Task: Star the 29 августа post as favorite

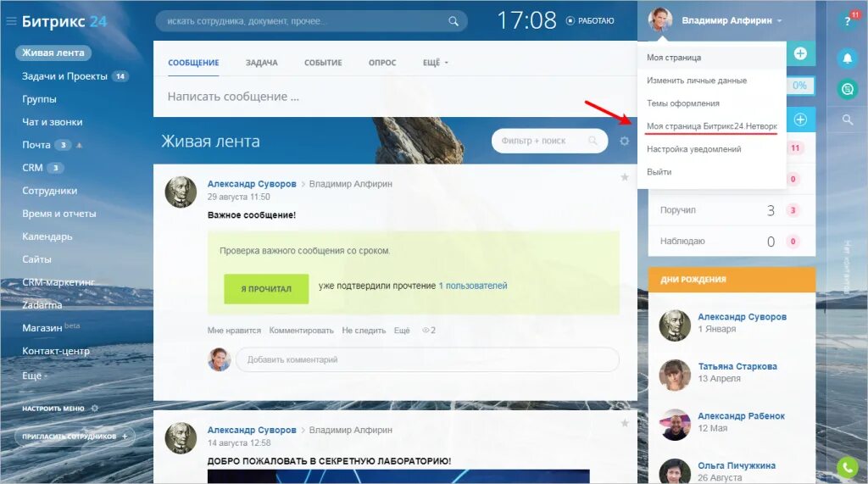Action: (x=625, y=177)
